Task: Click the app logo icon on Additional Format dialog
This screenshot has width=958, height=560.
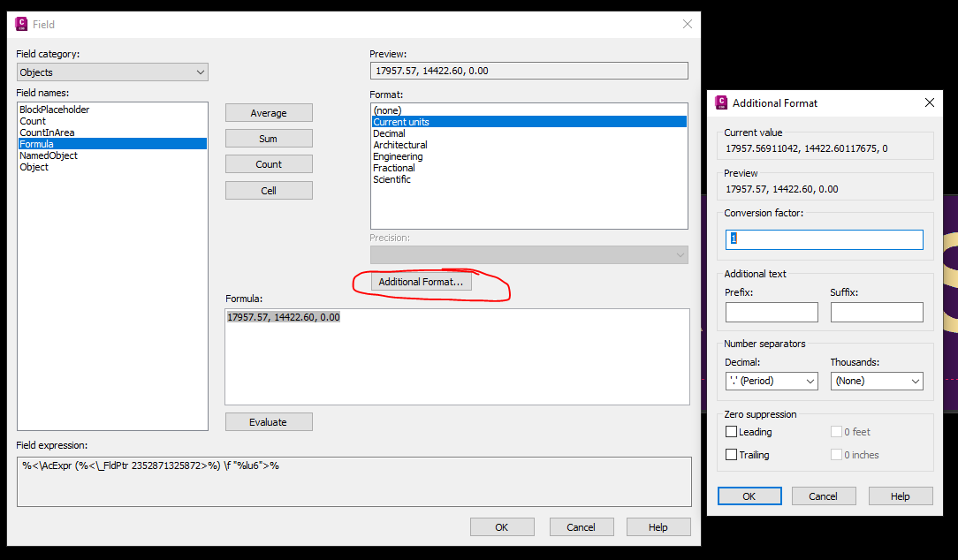Action: click(x=720, y=102)
